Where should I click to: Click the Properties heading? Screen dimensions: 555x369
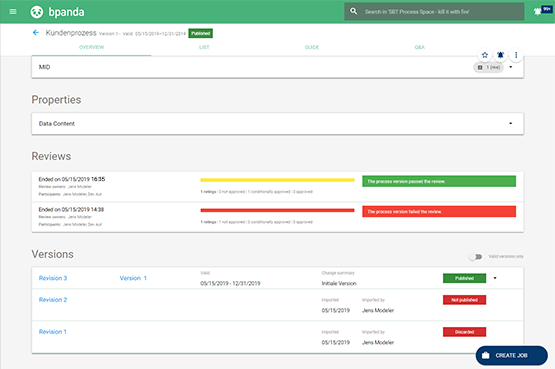point(56,100)
